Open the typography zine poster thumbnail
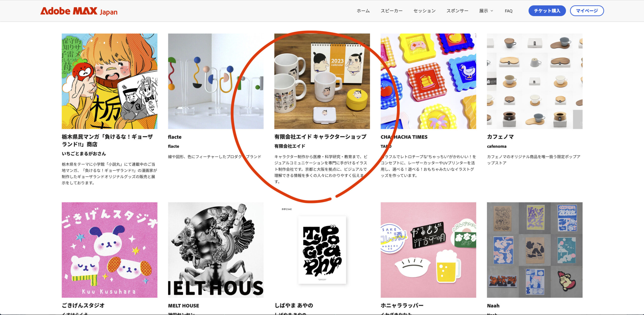The width and height of the screenshot is (644, 315). (x=322, y=250)
